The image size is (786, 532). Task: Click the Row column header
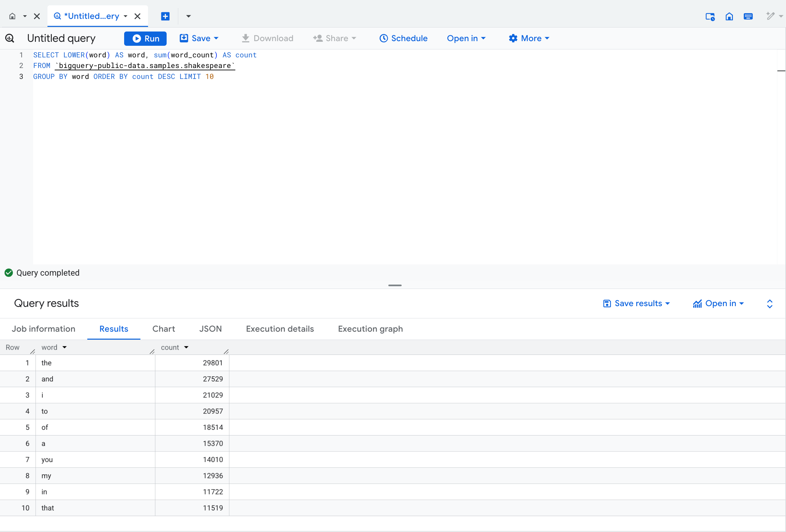click(x=13, y=348)
